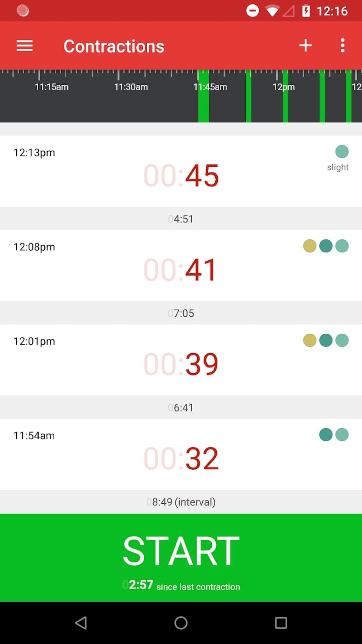Open the 11:54am contraction lasting 00:32
This screenshot has height=644, width=362.
tap(181, 454)
